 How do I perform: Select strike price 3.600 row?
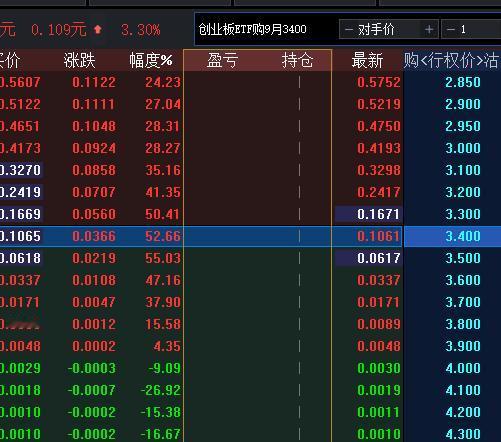click(x=463, y=280)
